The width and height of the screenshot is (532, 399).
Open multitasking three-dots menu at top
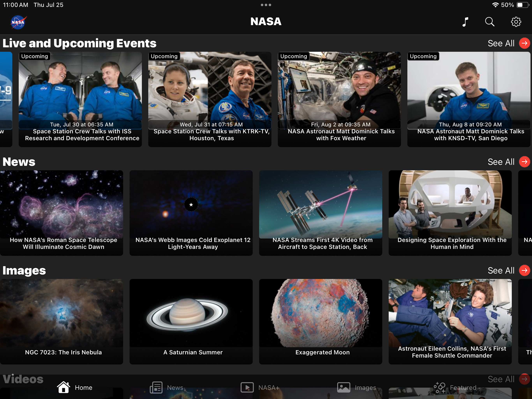click(266, 5)
